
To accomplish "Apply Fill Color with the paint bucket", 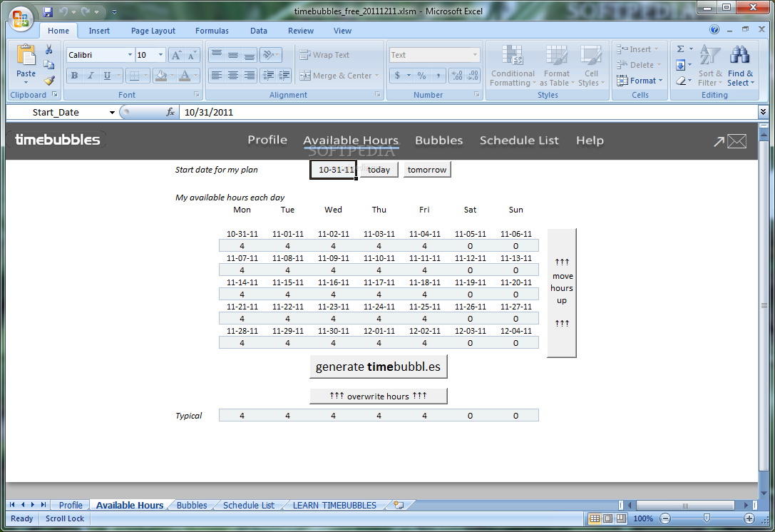I will [161, 76].
